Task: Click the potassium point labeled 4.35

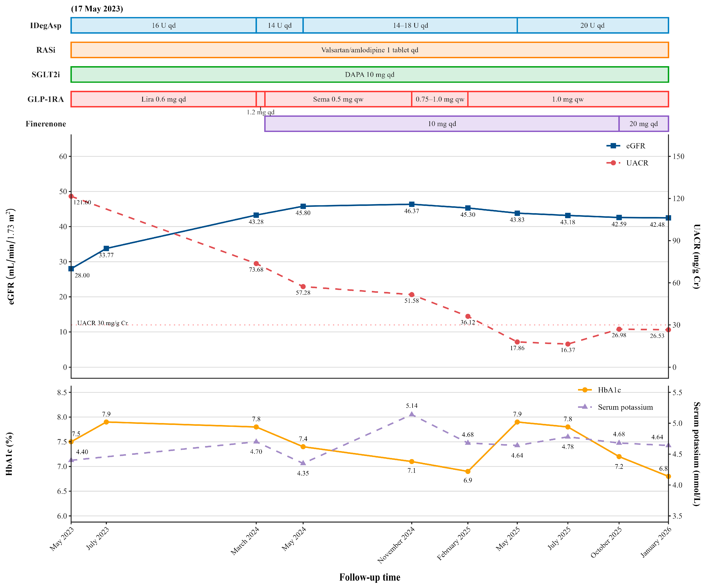Action: click(303, 463)
